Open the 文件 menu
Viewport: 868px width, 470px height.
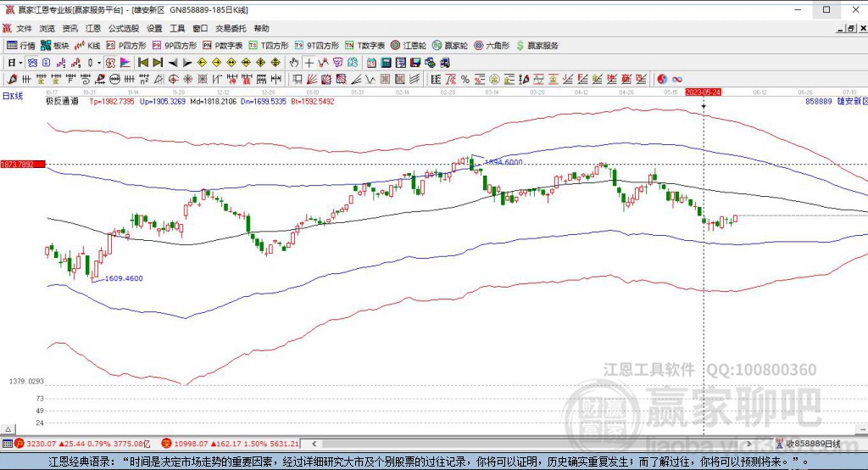coord(24,28)
